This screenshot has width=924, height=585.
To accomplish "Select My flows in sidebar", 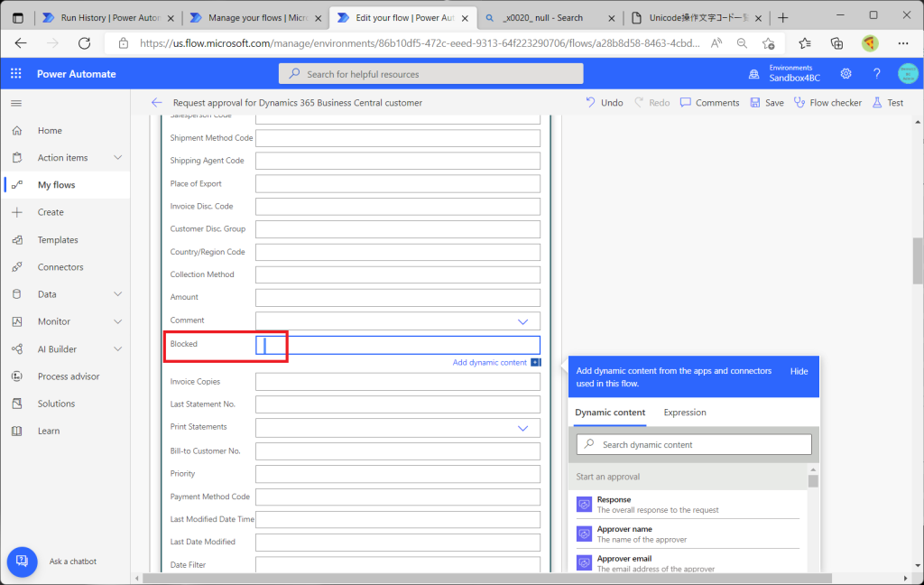I will 56,184.
